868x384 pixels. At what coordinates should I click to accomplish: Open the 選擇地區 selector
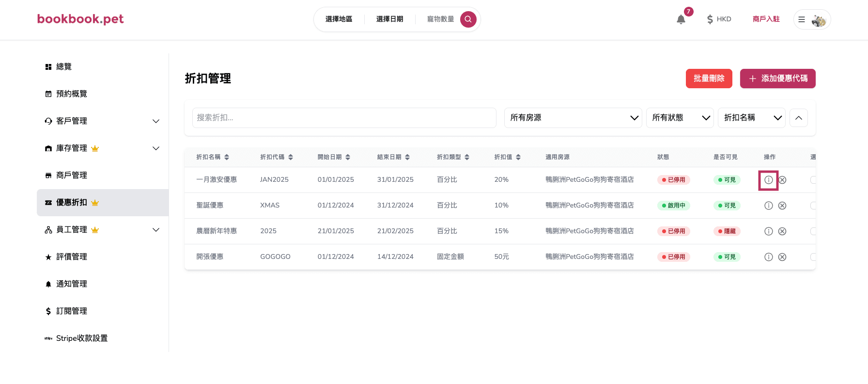[339, 19]
